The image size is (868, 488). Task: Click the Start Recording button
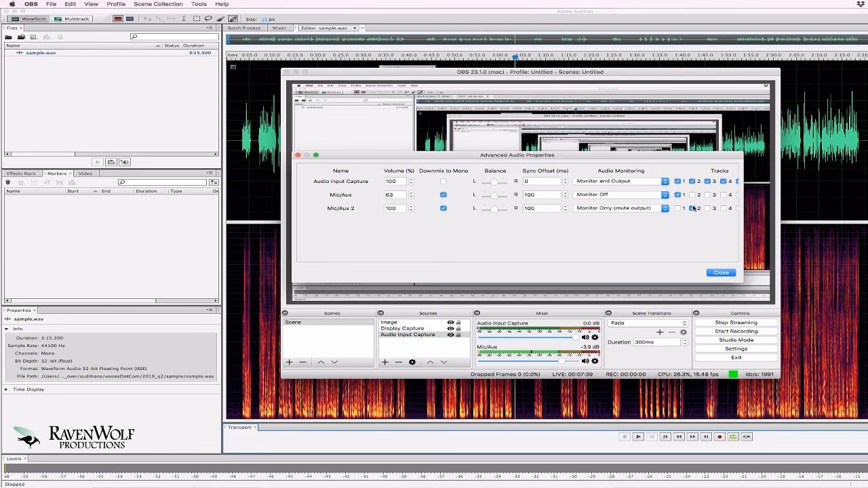click(736, 331)
